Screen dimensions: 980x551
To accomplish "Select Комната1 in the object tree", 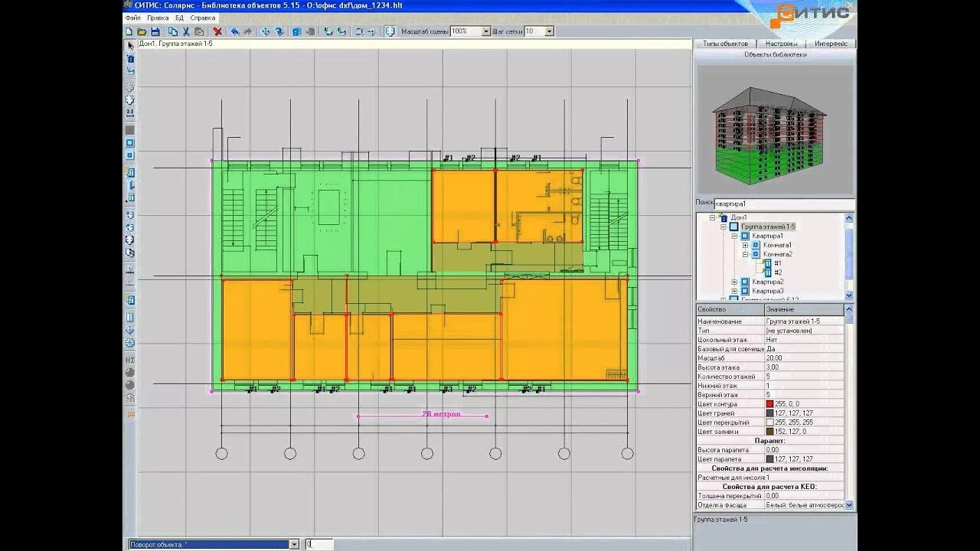I will tap(777, 245).
